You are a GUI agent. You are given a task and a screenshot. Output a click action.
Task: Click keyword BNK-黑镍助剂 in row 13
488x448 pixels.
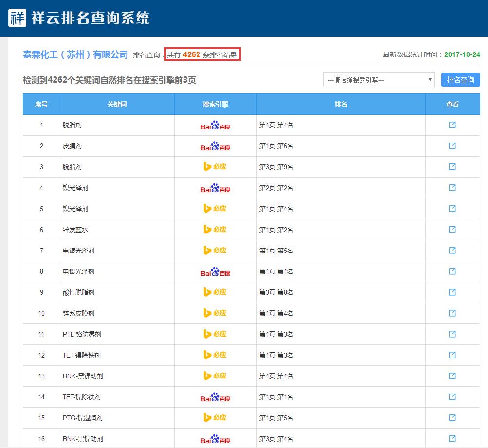tap(83, 376)
